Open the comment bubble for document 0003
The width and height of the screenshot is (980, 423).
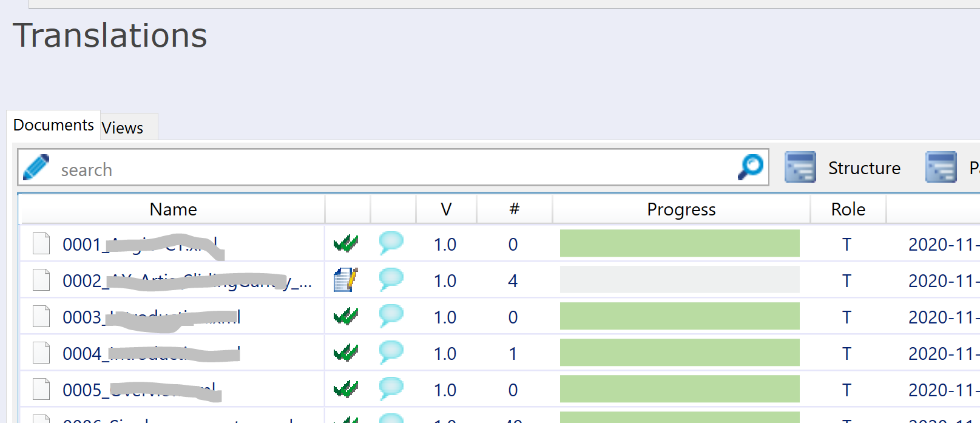click(x=391, y=316)
